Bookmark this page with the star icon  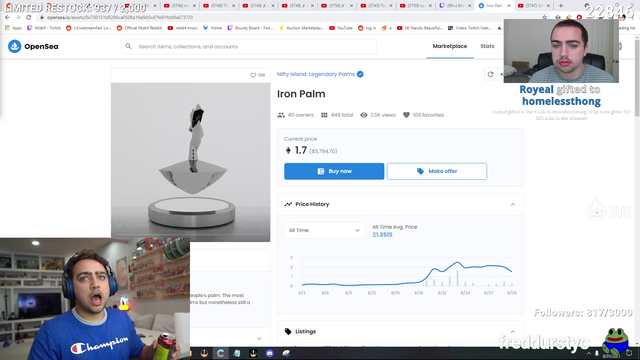click(x=544, y=18)
